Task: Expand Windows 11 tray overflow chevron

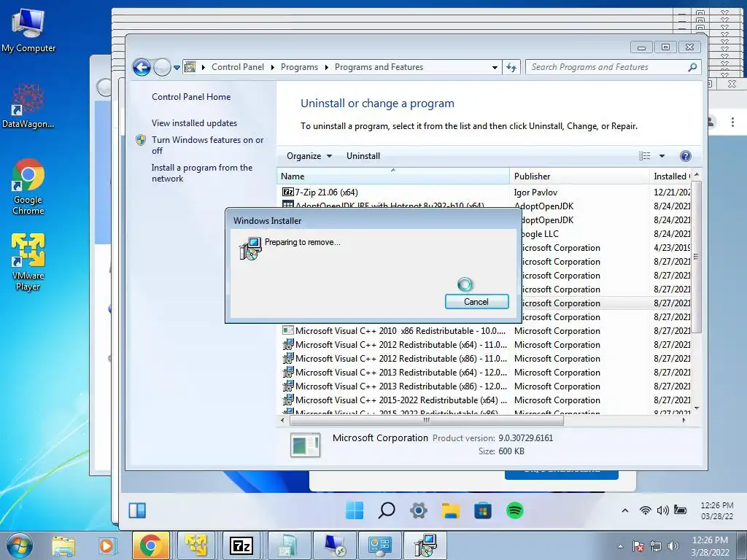Action: pos(625,510)
